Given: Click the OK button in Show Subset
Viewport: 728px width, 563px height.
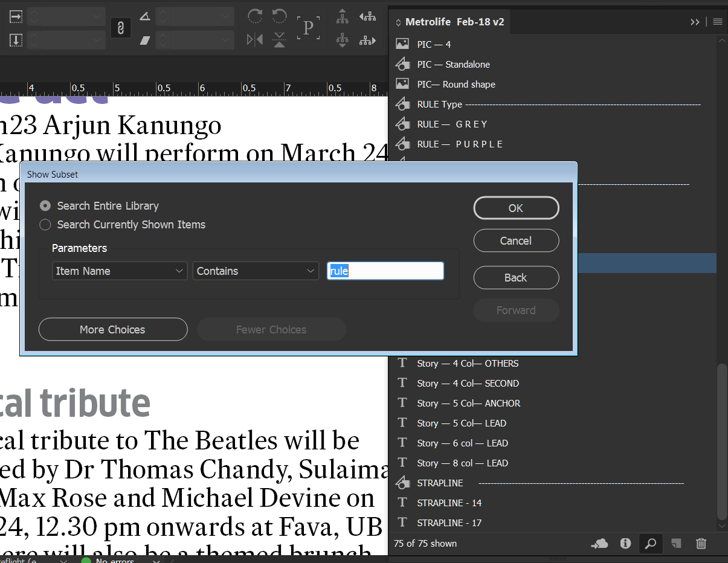Looking at the screenshot, I should [516, 208].
